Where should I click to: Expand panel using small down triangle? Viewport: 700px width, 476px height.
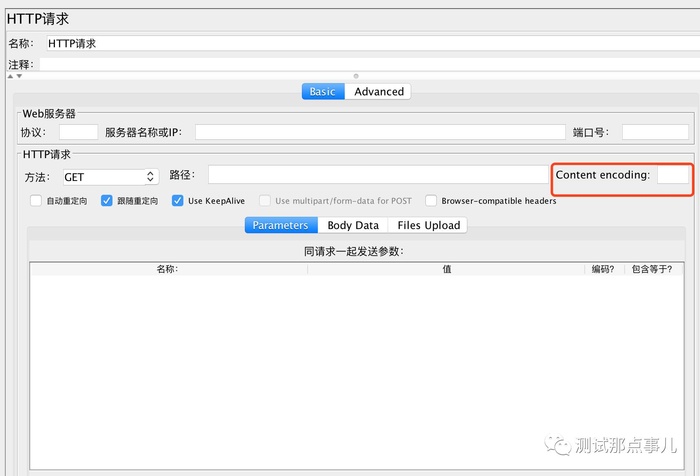click(19, 76)
